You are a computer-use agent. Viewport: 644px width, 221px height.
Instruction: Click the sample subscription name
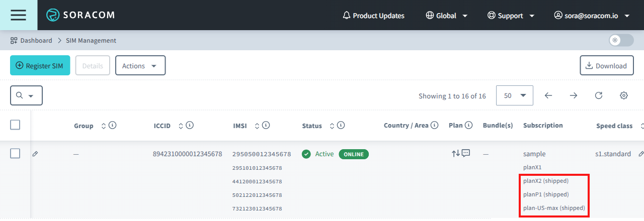534,154
